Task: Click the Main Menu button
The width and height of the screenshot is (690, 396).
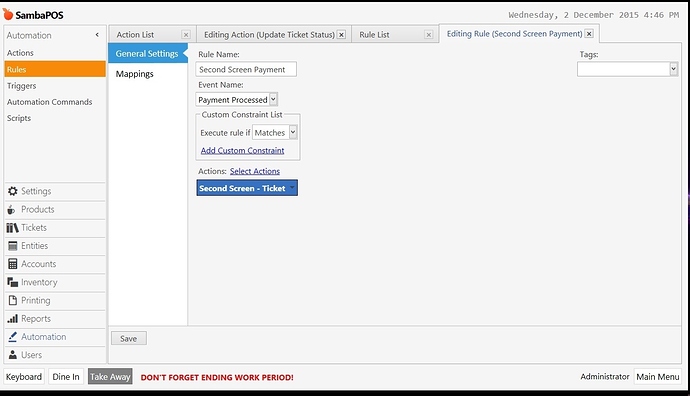Action: (657, 377)
